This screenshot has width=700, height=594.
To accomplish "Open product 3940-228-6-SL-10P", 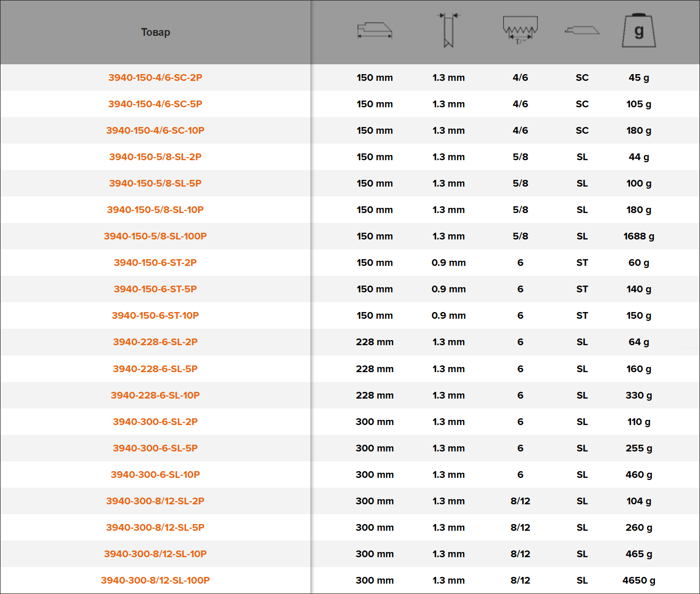I will (155, 395).
